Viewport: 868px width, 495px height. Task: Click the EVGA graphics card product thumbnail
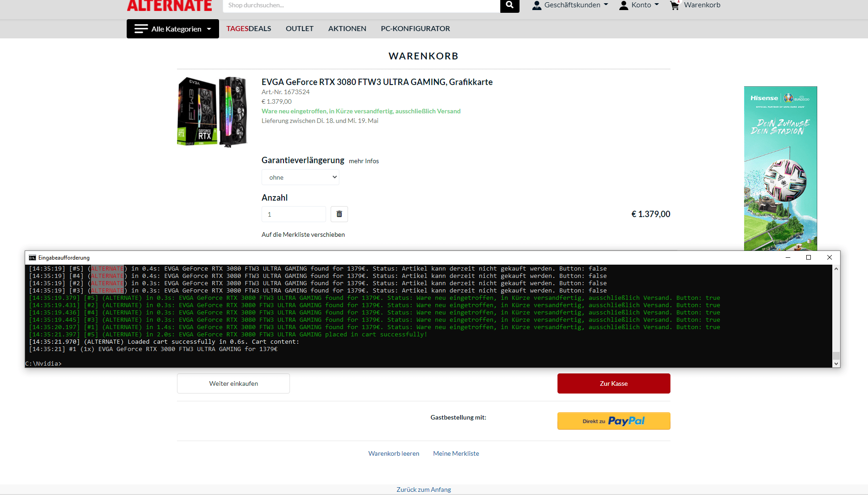click(x=212, y=112)
